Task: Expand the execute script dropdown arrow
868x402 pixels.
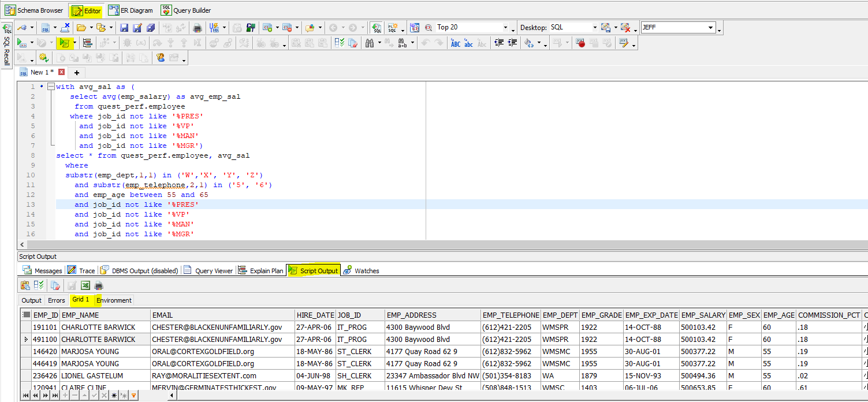Action: point(74,43)
